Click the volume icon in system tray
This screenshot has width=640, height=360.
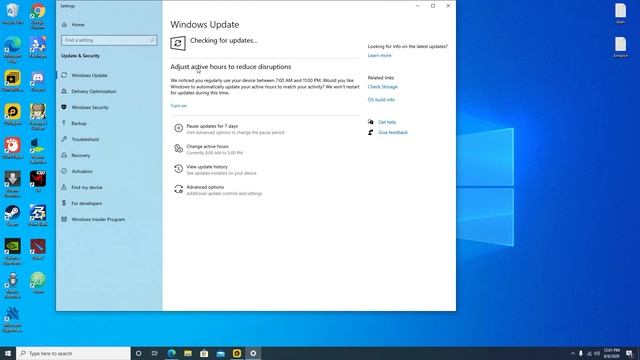click(x=597, y=353)
